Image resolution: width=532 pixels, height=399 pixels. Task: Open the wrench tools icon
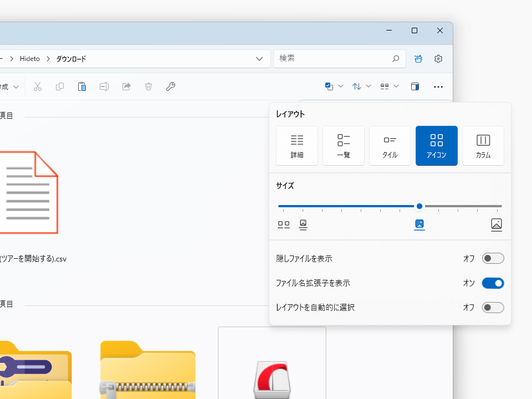(170, 86)
